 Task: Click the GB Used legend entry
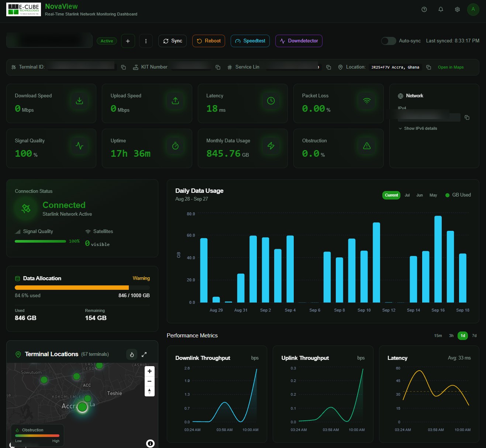coord(458,195)
